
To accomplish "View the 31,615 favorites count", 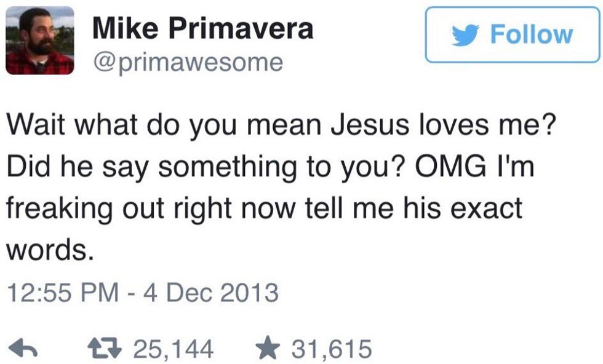I will pos(332,349).
